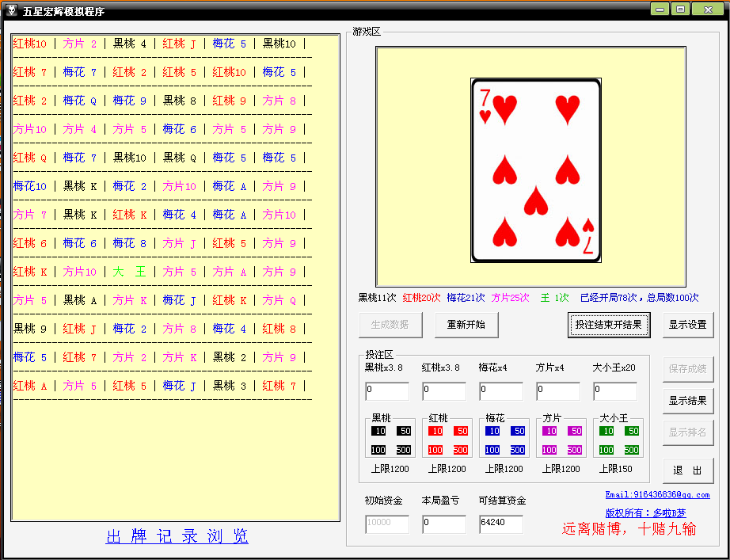The width and height of the screenshot is (730, 560).
Task: Choose the magenta 500 chip under 方片
Action: coord(575,450)
